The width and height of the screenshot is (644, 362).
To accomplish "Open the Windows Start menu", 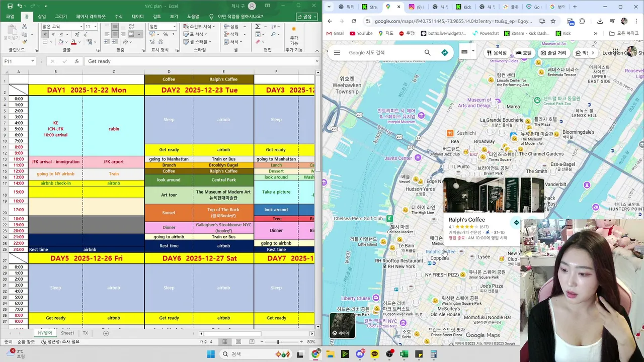I will coord(210,354).
